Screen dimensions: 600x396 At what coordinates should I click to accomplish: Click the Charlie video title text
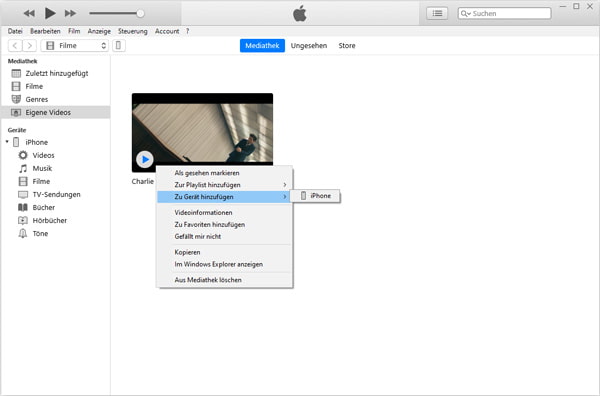pyautogui.click(x=143, y=181)
